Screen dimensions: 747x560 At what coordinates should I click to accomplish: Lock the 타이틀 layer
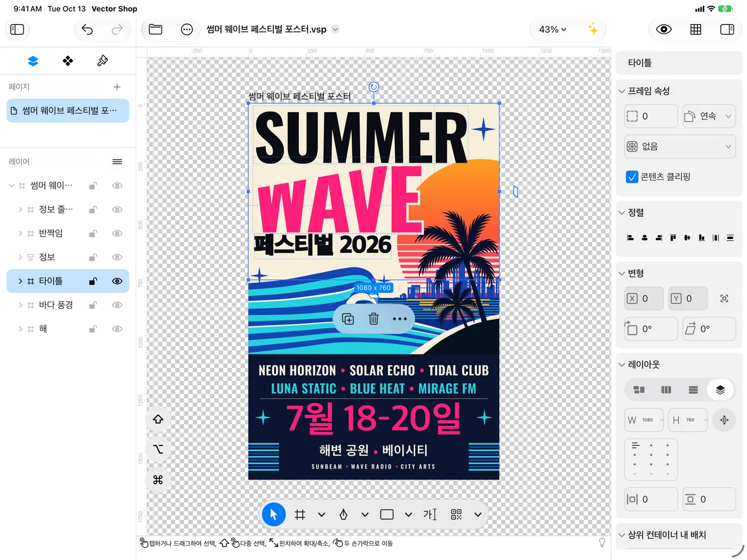pyautogui.click(x=93, y=281)
